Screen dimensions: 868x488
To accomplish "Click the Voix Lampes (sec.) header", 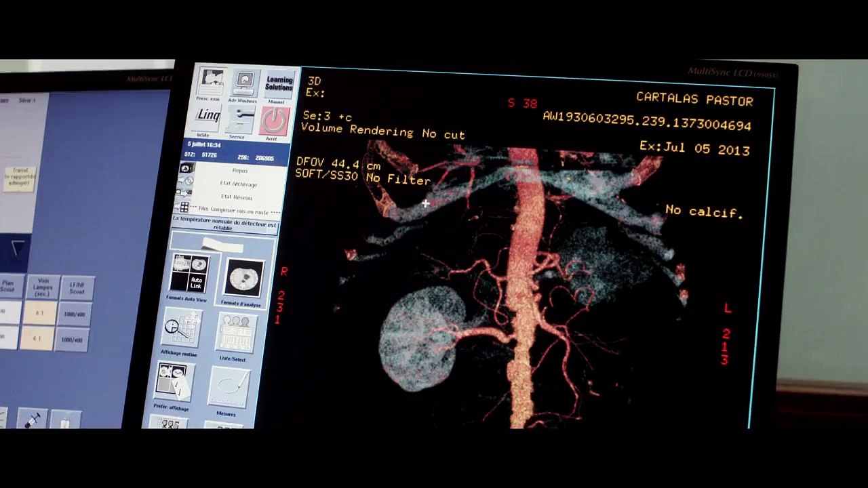I will pyautogui.click(x=44, y=287).
